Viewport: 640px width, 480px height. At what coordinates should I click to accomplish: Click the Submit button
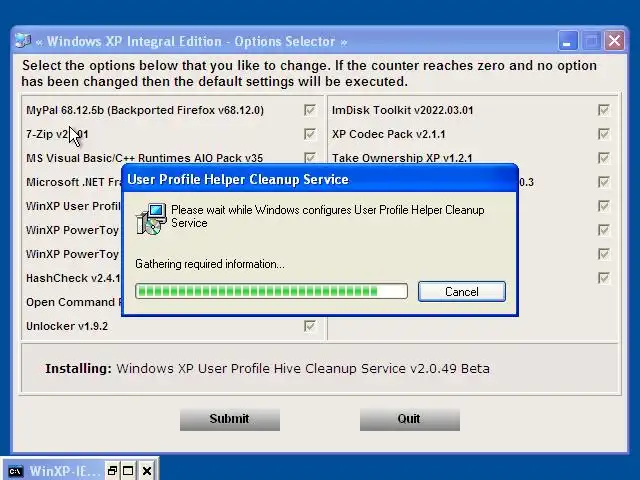pos(230,419)
